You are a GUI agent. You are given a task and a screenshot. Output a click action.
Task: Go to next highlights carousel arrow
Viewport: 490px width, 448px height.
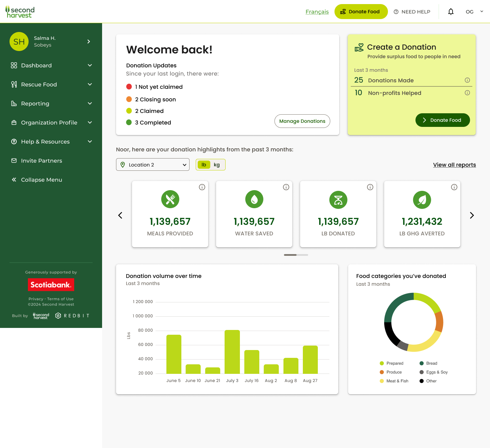[x=472, y=215]
